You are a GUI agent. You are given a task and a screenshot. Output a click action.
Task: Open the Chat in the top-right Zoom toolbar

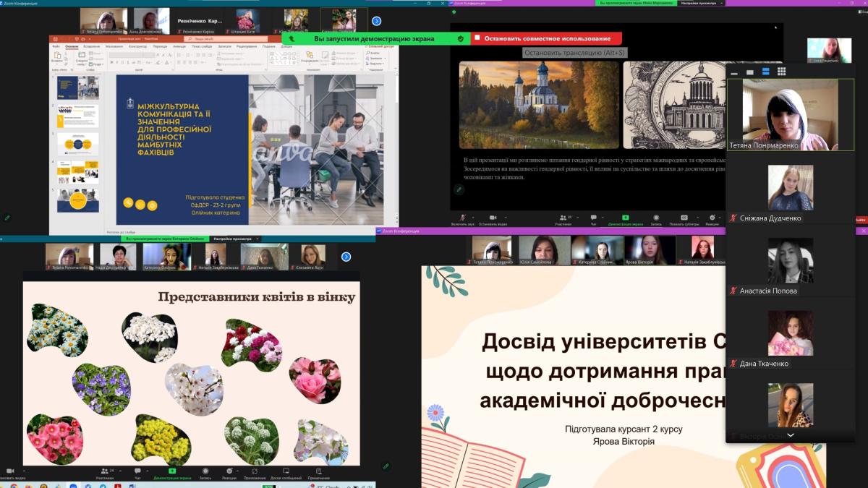[592, 218]
